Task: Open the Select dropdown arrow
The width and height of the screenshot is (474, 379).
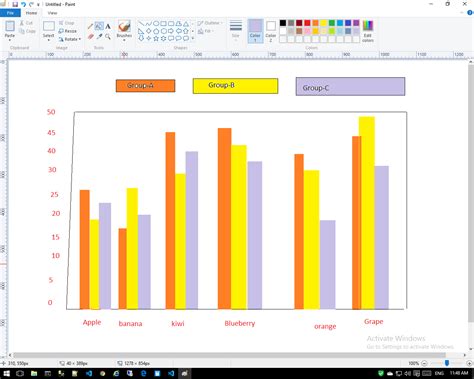Action: tap(49, 40)
